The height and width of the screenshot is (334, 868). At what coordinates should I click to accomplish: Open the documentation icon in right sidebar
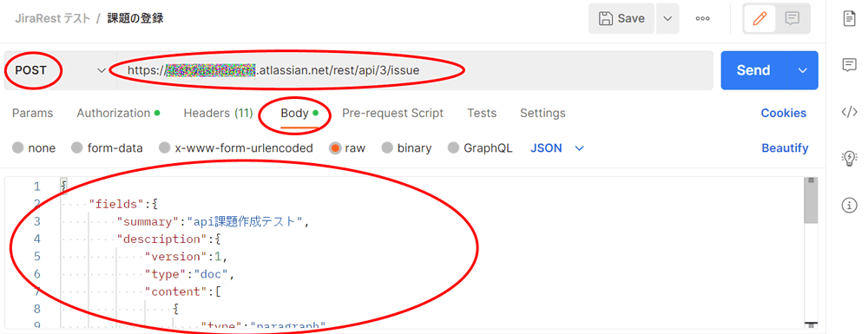click(x=849, y=18)
